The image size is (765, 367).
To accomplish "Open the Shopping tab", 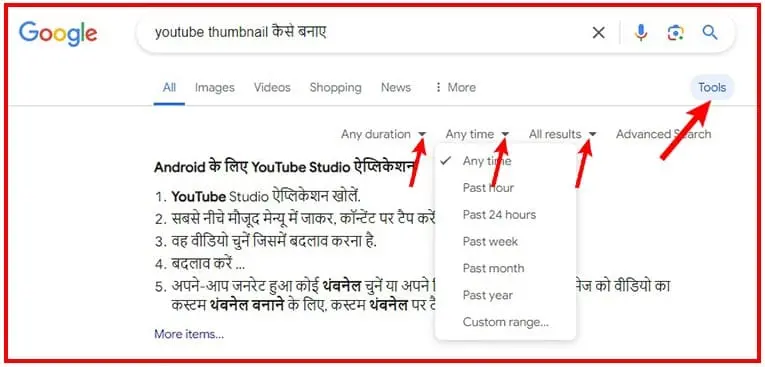I will click(x=336, y=88).
